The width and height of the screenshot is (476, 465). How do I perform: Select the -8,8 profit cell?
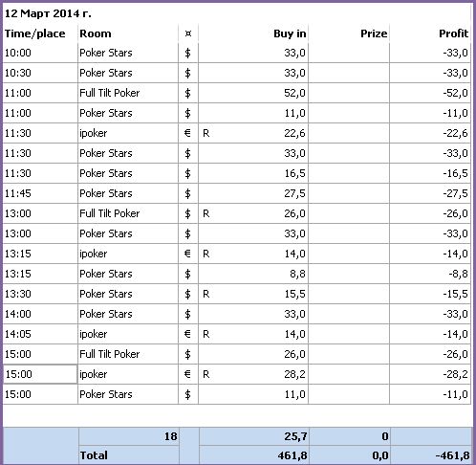click(x=430, y=274)
